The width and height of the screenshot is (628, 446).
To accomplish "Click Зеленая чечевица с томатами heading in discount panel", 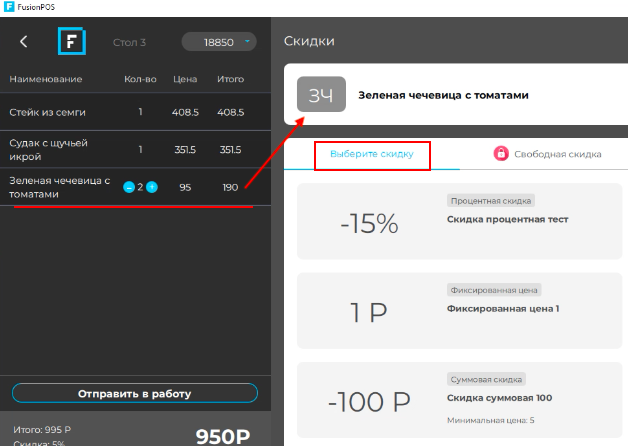I will point(443,95).
